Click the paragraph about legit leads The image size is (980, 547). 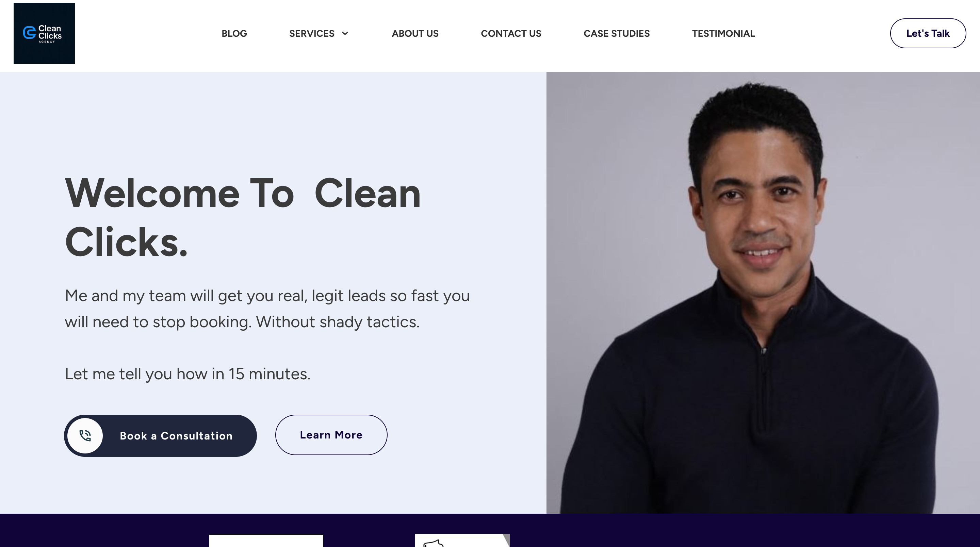267,309
